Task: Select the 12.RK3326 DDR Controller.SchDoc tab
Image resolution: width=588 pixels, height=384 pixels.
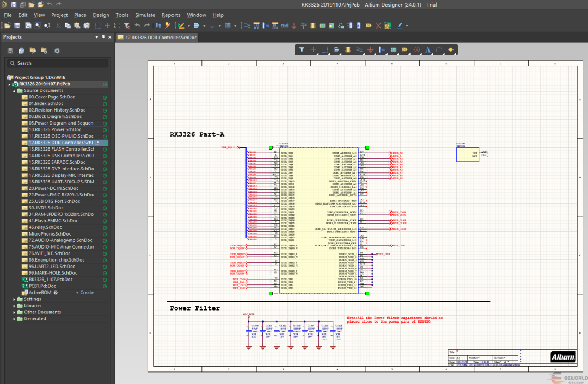Action: 157,37
